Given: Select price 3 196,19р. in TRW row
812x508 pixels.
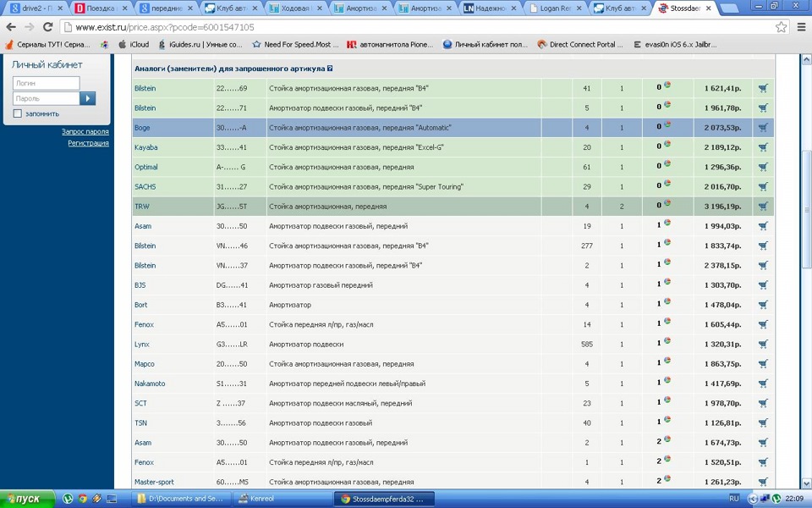Looking at the screenshot, I should point(722,207).
